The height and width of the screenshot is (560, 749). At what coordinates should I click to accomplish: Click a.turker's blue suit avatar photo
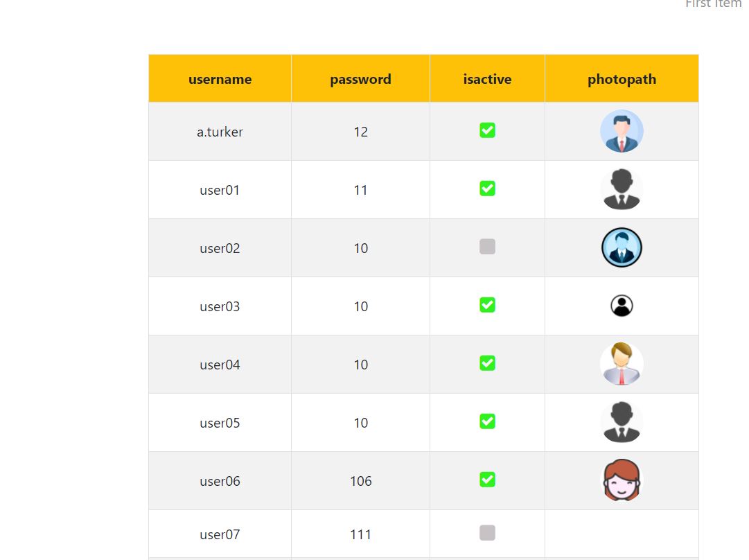point(622,131)
